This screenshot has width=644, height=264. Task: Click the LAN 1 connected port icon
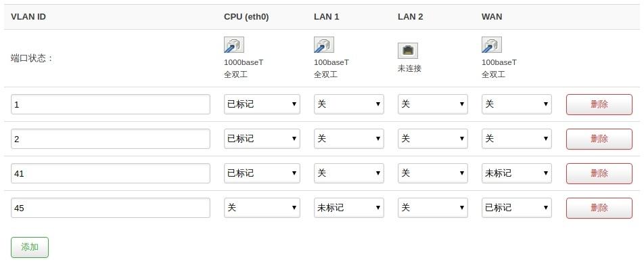click(323, 45)
